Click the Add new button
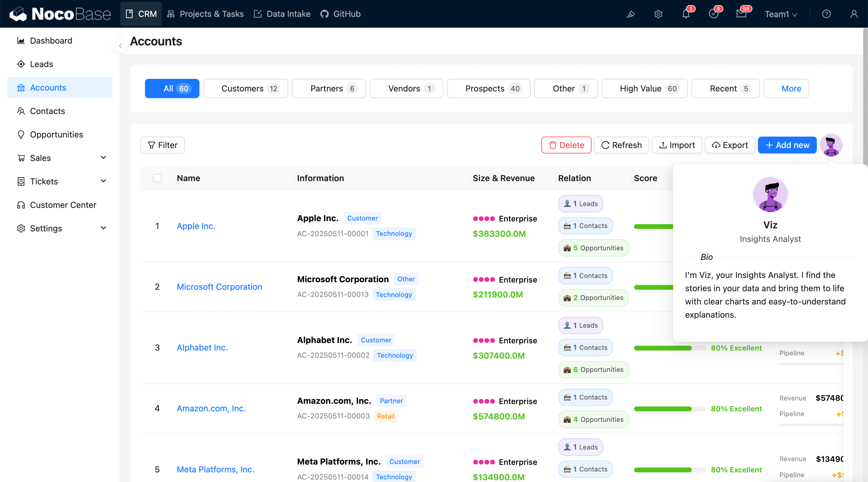The width and height of the screenshot is (868, 482). (x=787, y=145)
